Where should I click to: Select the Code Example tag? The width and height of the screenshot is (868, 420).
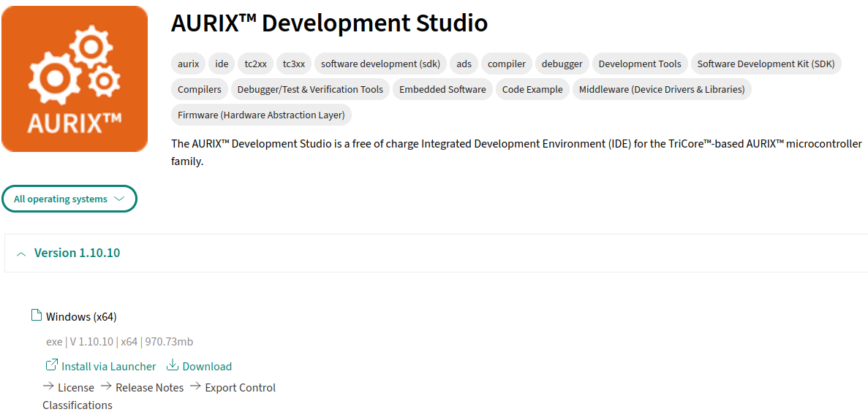[532, 89]
